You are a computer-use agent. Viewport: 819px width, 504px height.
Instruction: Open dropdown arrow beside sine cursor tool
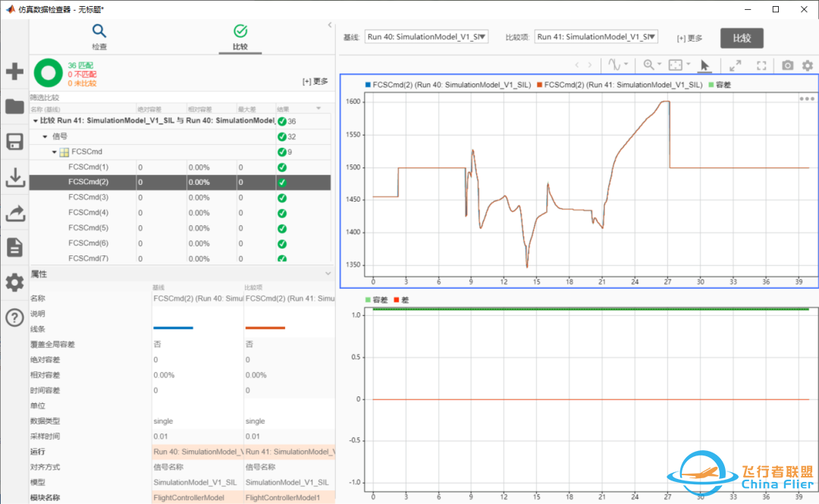[626, 64]
